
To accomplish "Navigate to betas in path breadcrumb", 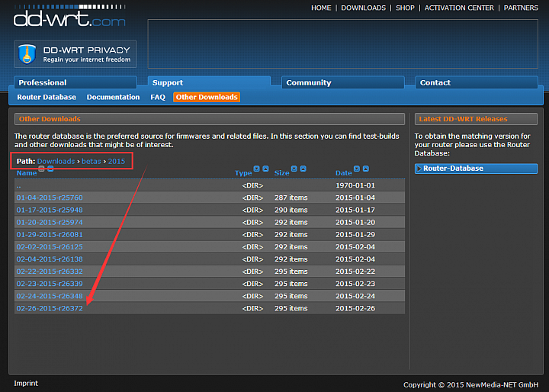I will pos(91,161).
